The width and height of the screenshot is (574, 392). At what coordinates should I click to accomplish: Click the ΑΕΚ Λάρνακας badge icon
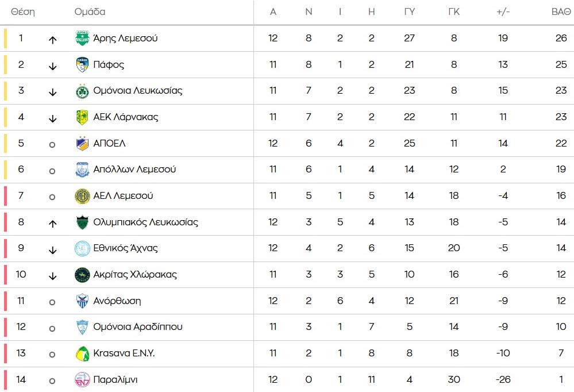click(83, 117)
